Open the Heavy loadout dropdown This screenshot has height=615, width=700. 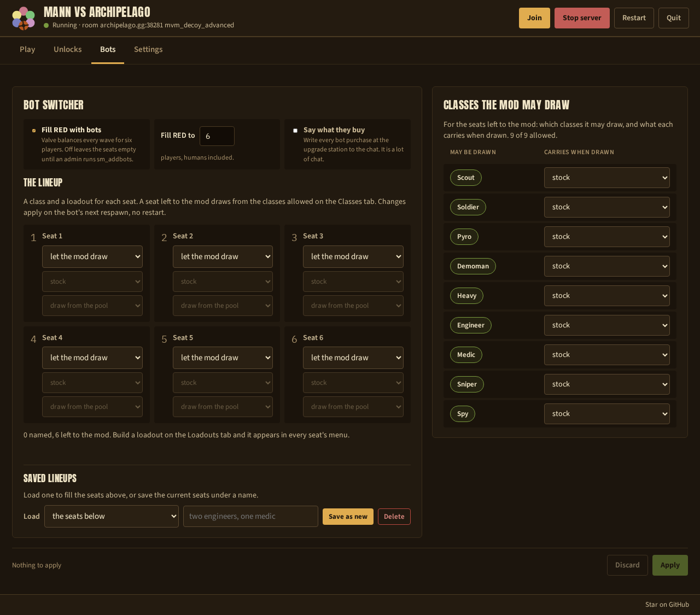607,296
